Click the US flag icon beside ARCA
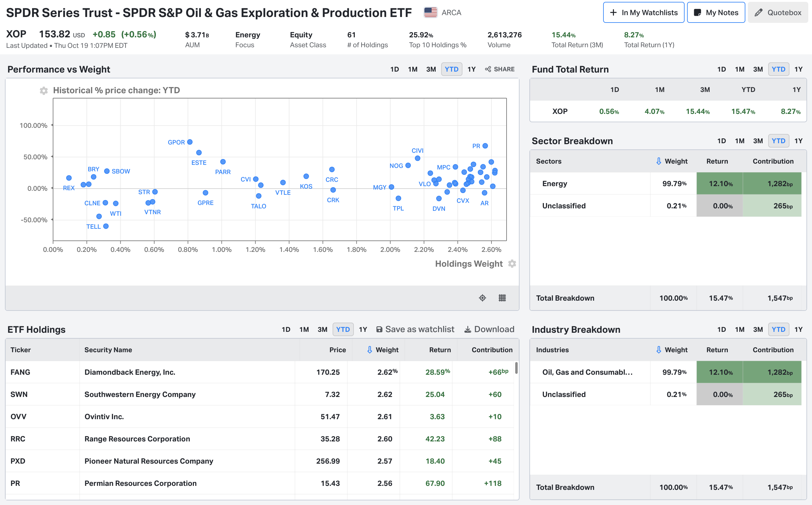812x505 pixels. (x=431, y=13)
